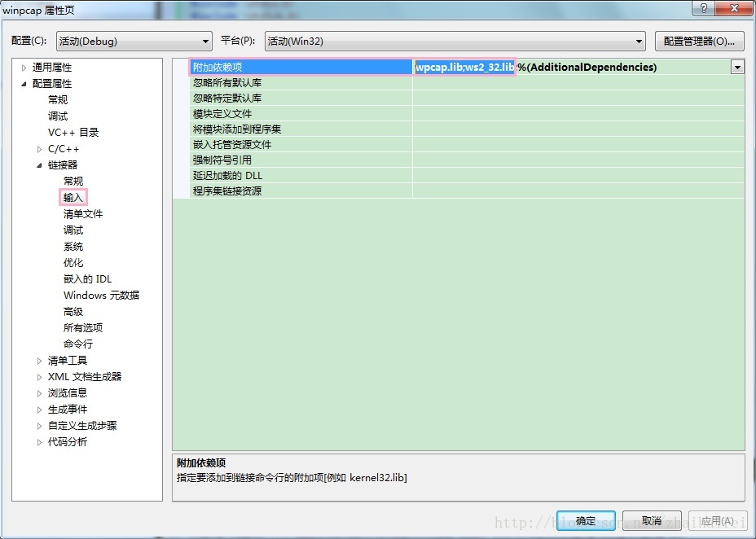Select the 模块定义文件 property

(301, 114)
